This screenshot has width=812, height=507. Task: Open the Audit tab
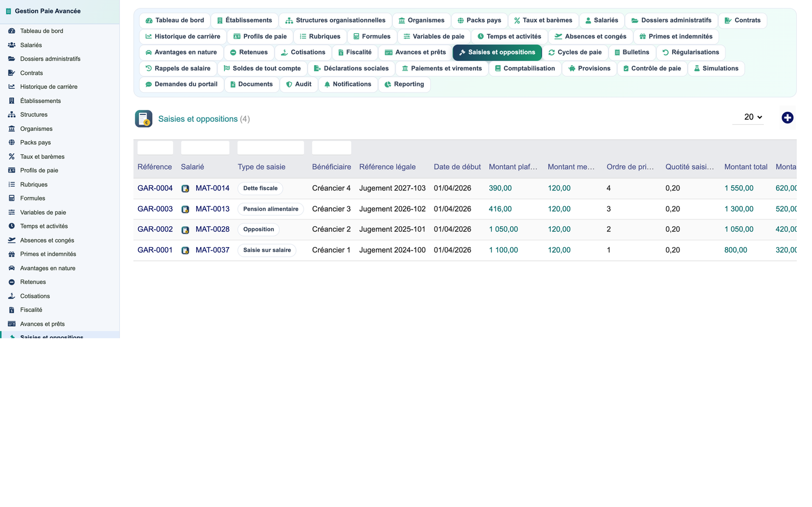(298, 84)
